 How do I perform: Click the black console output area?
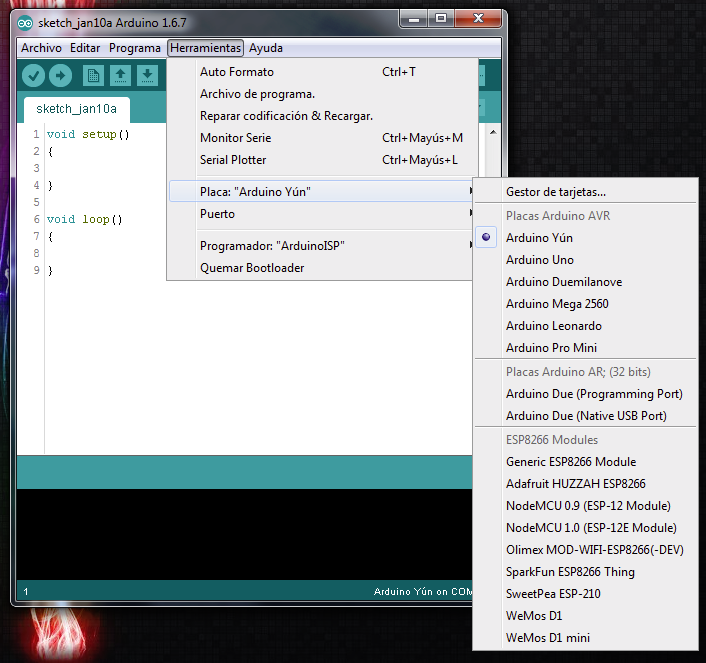(x=244, y=535)
